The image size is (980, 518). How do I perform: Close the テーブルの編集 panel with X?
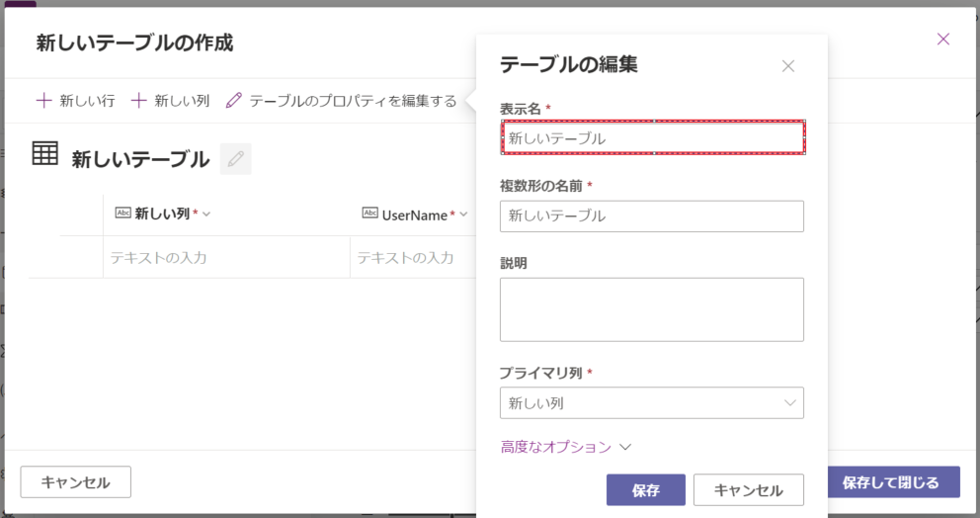788,66
